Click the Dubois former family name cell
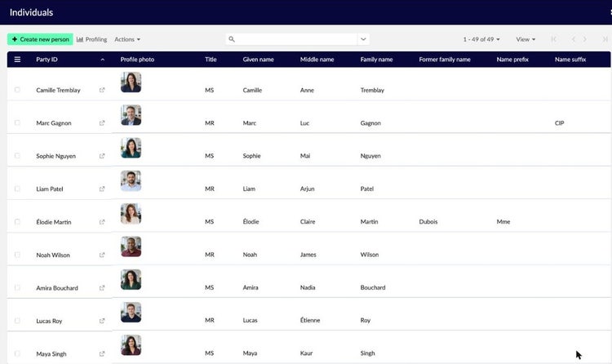 tap(428, 221)
